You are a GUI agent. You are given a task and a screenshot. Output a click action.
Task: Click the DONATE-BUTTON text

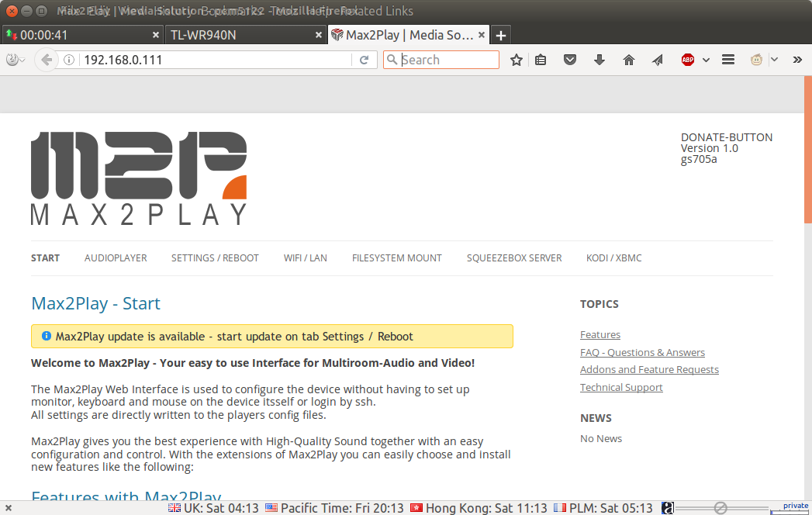[727, 137]
